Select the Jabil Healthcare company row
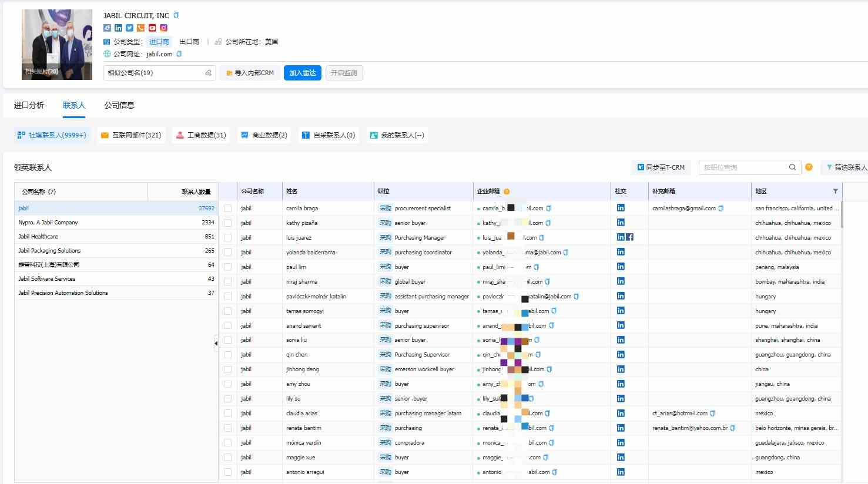Screen dimensions: 868x484 coord(116,237)
